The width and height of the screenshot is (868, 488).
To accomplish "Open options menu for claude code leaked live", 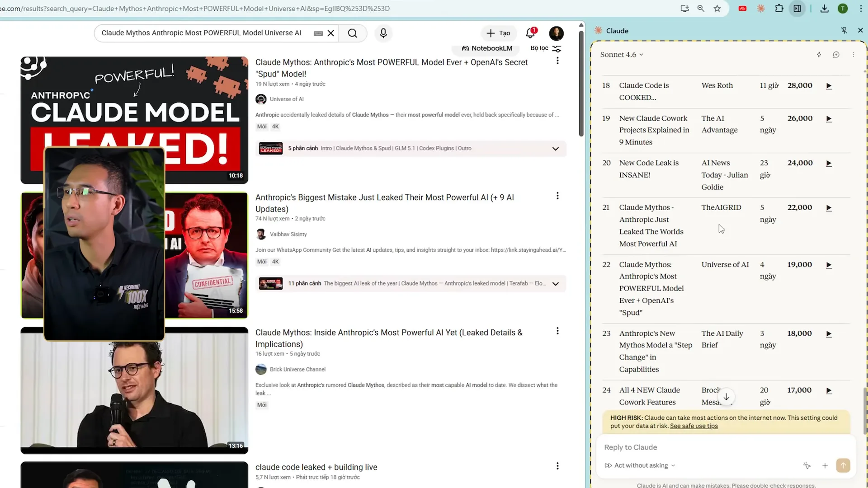I will point(557,466).
